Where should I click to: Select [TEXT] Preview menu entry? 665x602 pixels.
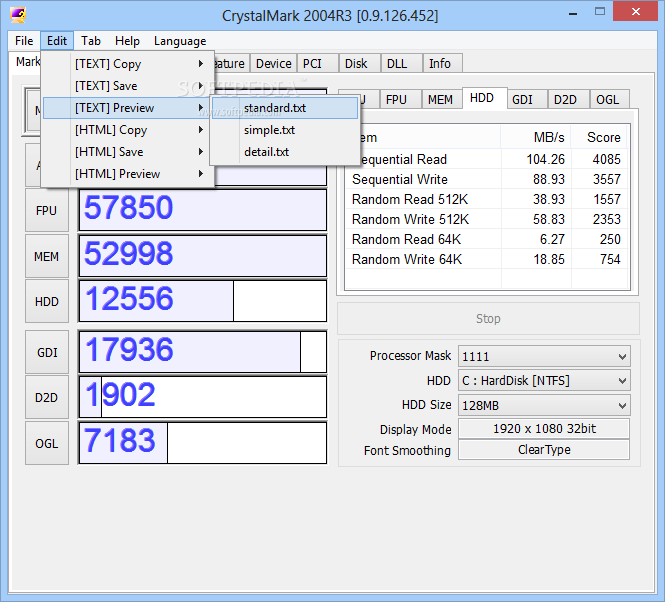[x=128, y=108]
